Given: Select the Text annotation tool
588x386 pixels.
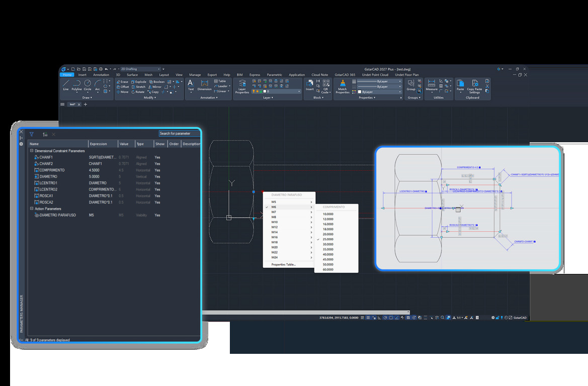Looking at the screenshot, I should click(x=191, y=85).
